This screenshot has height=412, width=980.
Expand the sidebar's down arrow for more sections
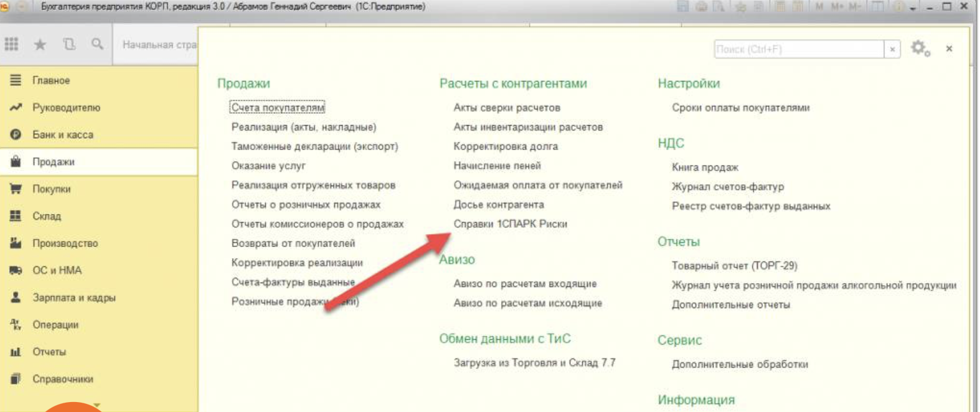97,405
